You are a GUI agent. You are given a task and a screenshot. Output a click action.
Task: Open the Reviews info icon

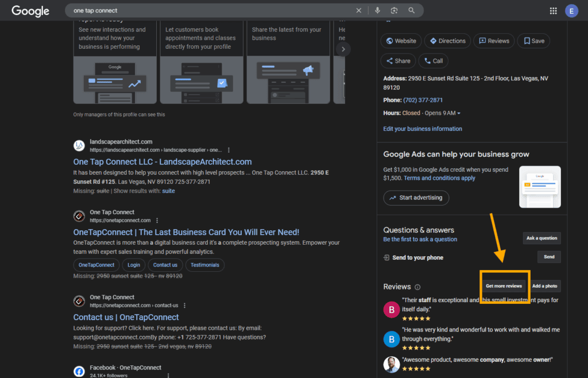pyautogui.click(x=417, y=287)
